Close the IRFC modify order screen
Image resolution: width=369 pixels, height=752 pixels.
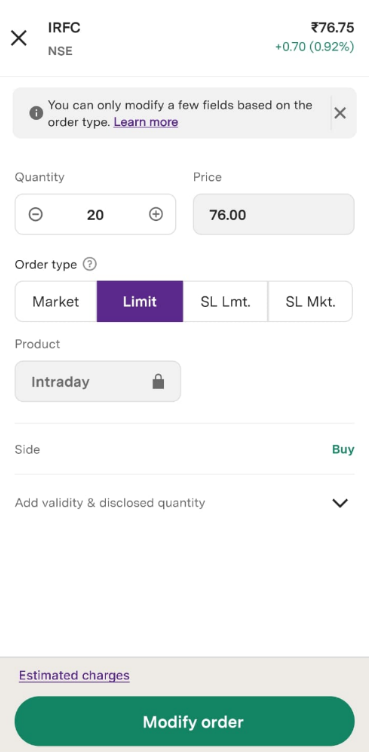(x=19, y=38)
